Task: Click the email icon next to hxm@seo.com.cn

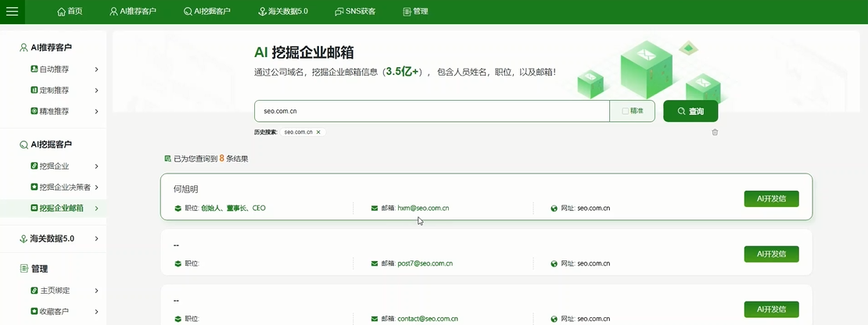Action: (374, 209)
